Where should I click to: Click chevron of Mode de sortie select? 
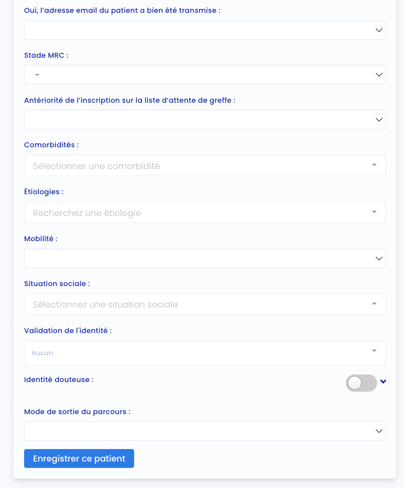tap(379, 431)
